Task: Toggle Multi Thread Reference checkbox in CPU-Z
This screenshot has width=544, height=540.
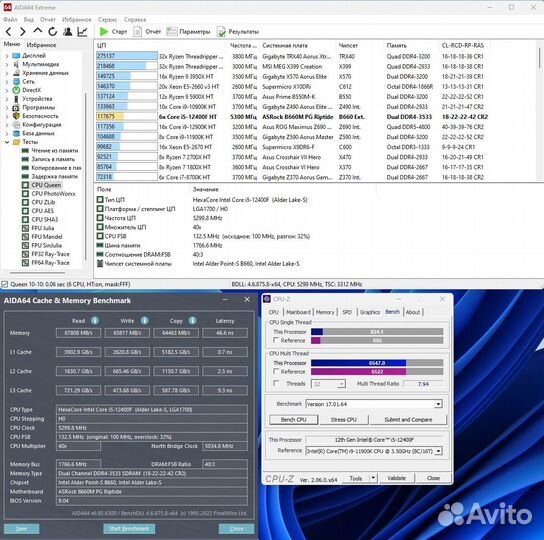Action: [276, 371]
